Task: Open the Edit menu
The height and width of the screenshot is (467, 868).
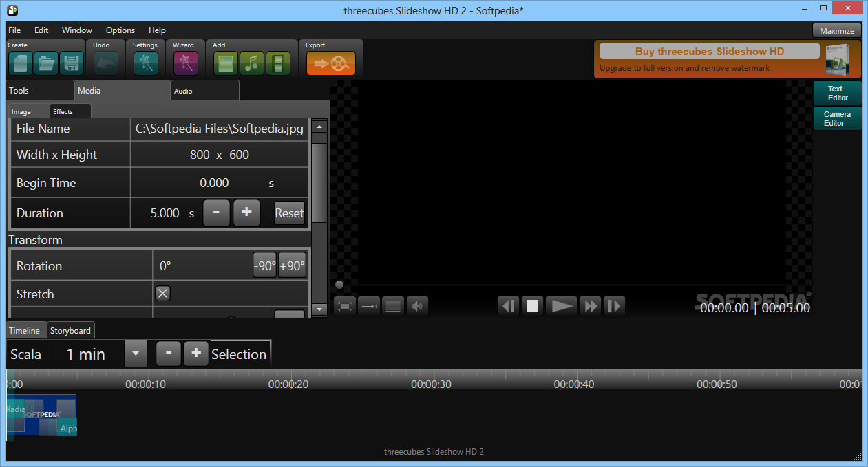Action: pos(41,30)
